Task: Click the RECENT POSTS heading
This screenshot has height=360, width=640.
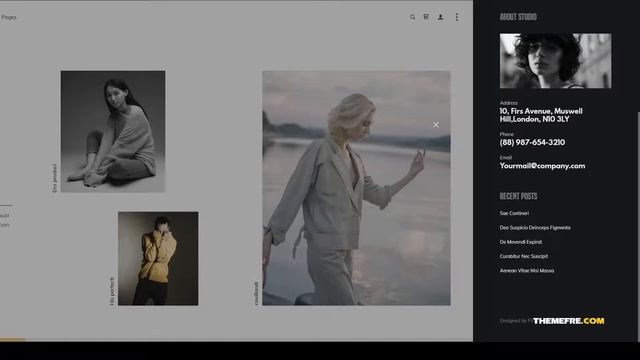Action: pyautogui.click(x=518, y=196)
